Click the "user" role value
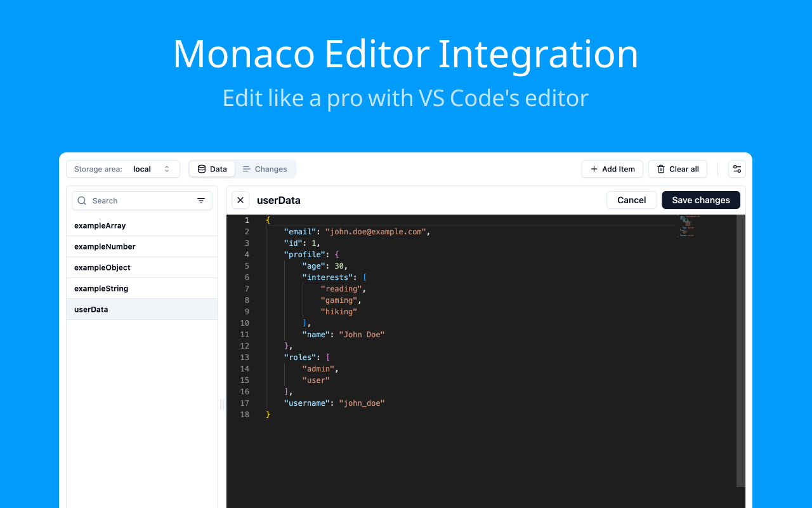This screenshot has height=508, width=812. pos(316,380)
